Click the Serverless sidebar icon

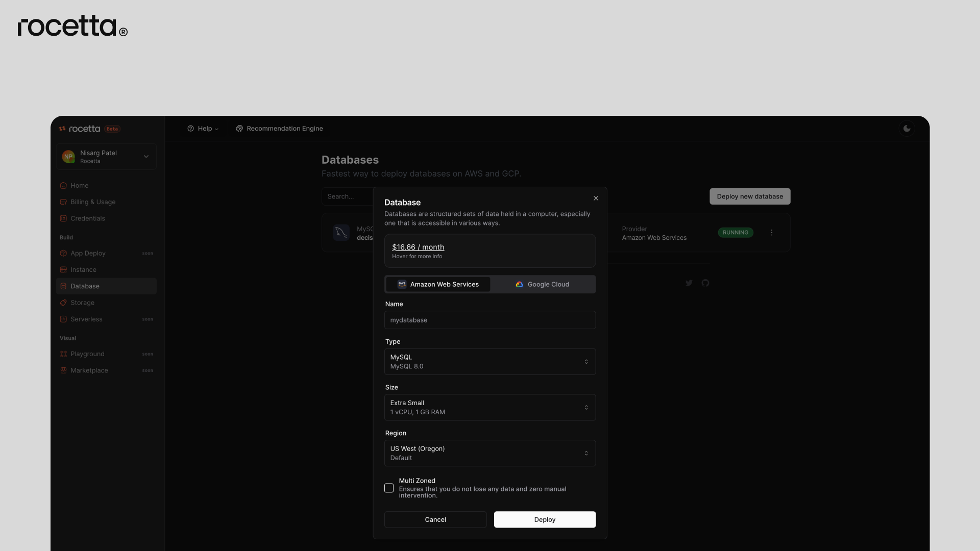coord(63,319)
